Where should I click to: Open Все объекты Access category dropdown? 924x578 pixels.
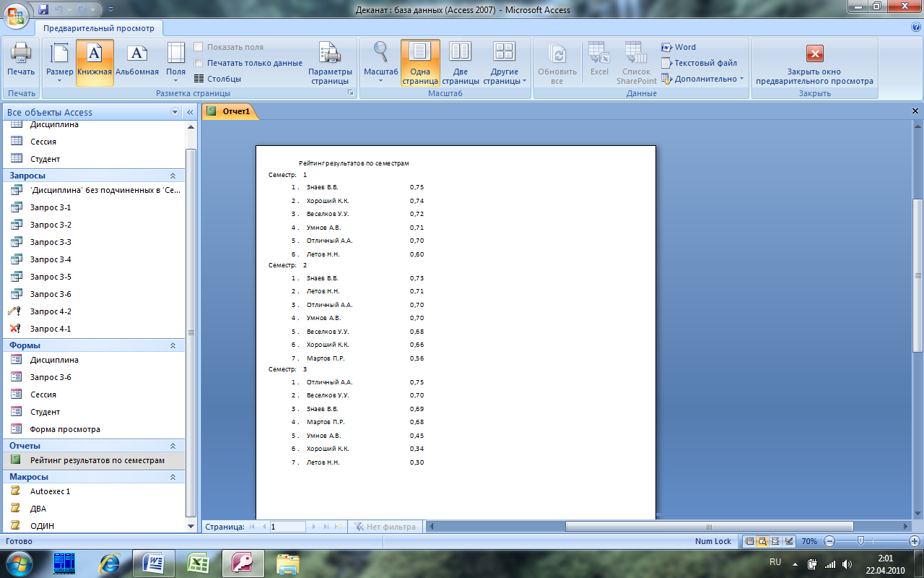tap(175, 112)
